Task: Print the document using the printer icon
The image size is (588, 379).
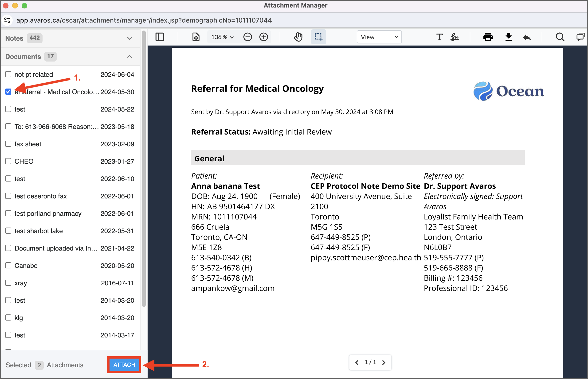Action: tap(488, 37)
